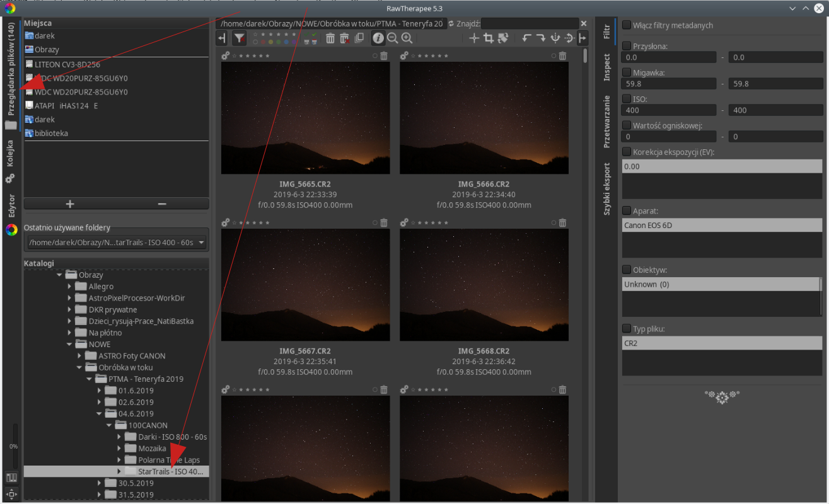Open the Ostatnio używane foldery dropdown

[117, 243]
